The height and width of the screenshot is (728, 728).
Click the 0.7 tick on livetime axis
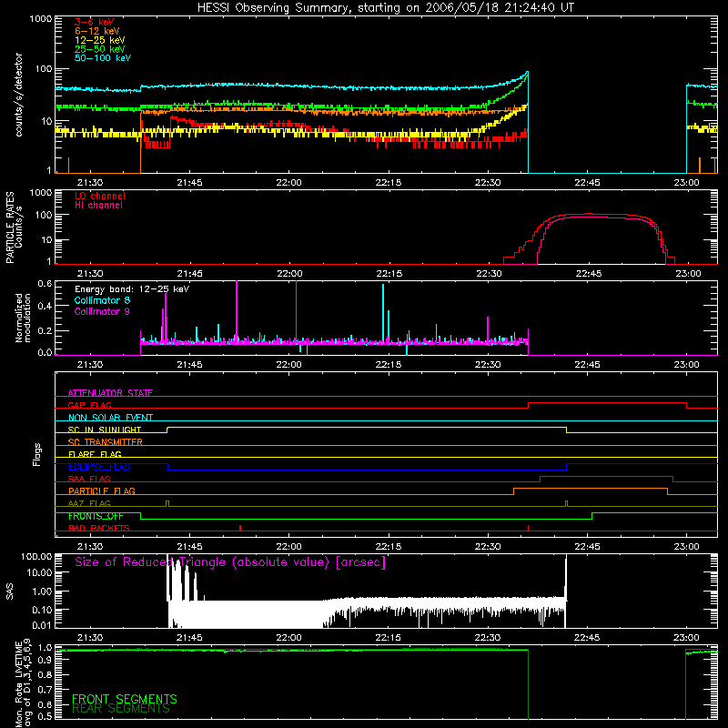pyautogui.click(x=45, y=690)
